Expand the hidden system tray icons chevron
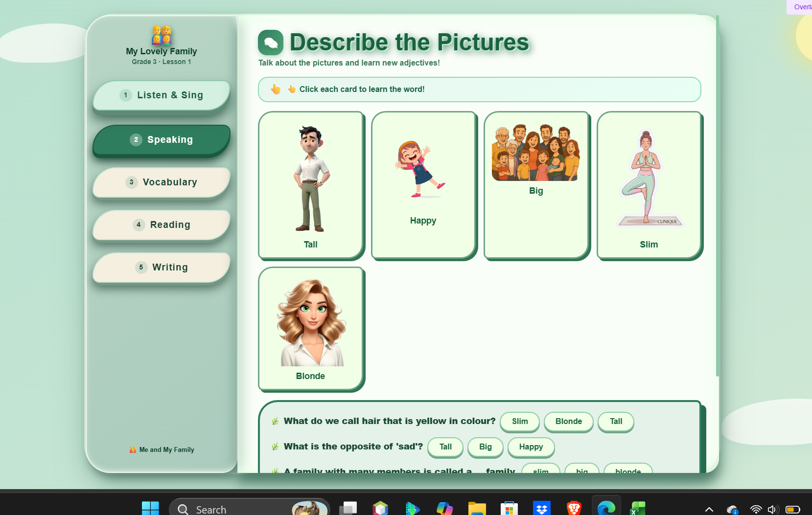This screenshot has width=812, height=515. tap(709, 510)
